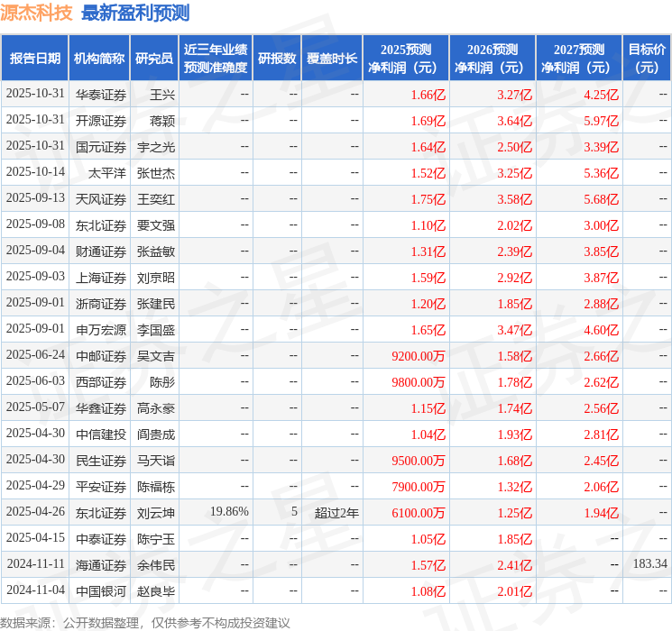This screenshot has height=631, width=672.
Task: Select the 研报数 column header
Action: pyautogui.click(x=277, y=59)
